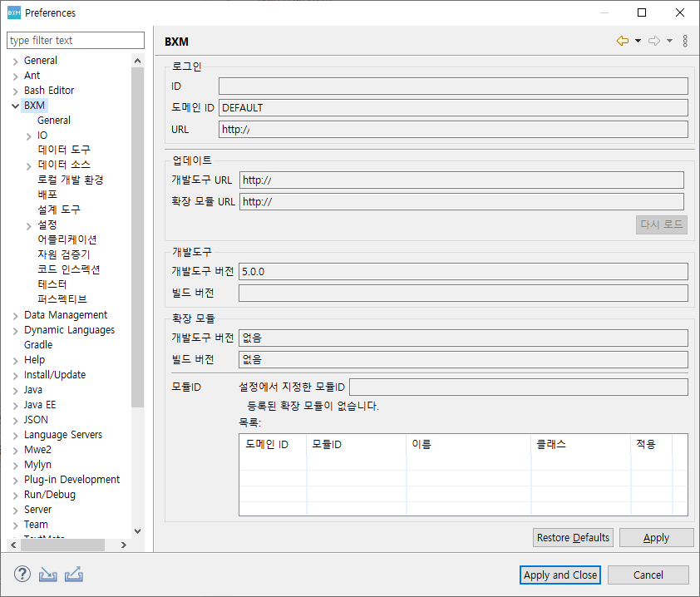This screenshot has height=597, width=700.
Task: Expand the 설정 tree node
Action: pos(28,226)
